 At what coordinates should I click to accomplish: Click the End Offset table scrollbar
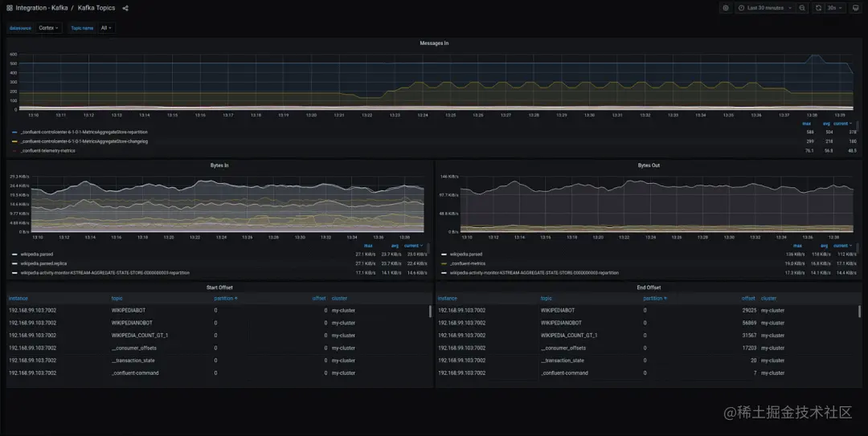tap(859, 311)
